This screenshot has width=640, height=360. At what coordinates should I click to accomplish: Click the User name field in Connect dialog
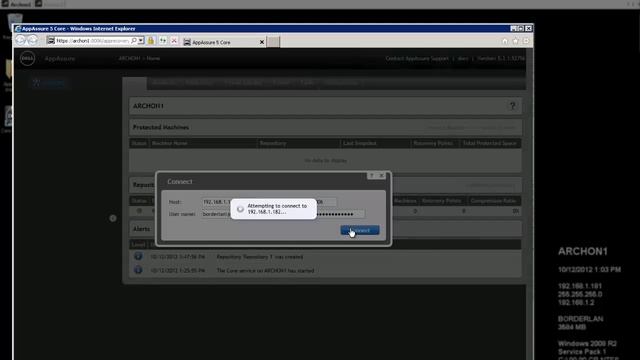tap(216, 214)
